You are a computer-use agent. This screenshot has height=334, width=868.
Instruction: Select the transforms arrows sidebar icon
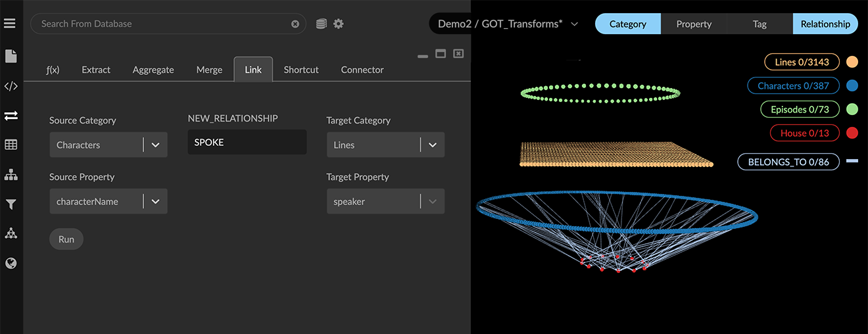[11, 116]
